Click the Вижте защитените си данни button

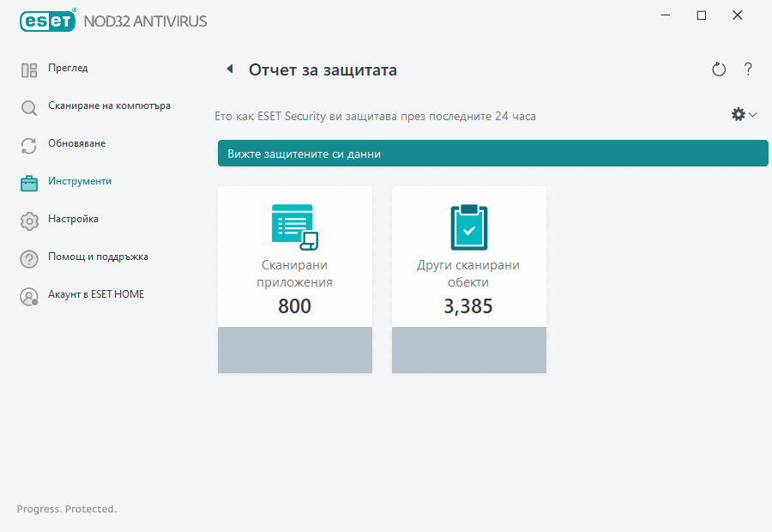493,153
